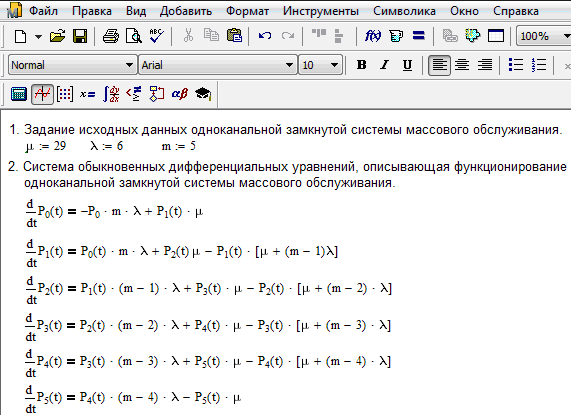Image resolution: width=571 pixels, height=415 pixels.
Task: Click the text 'Система обыкновенных дифференциальных уравнений'
Action: coord(189,167)
